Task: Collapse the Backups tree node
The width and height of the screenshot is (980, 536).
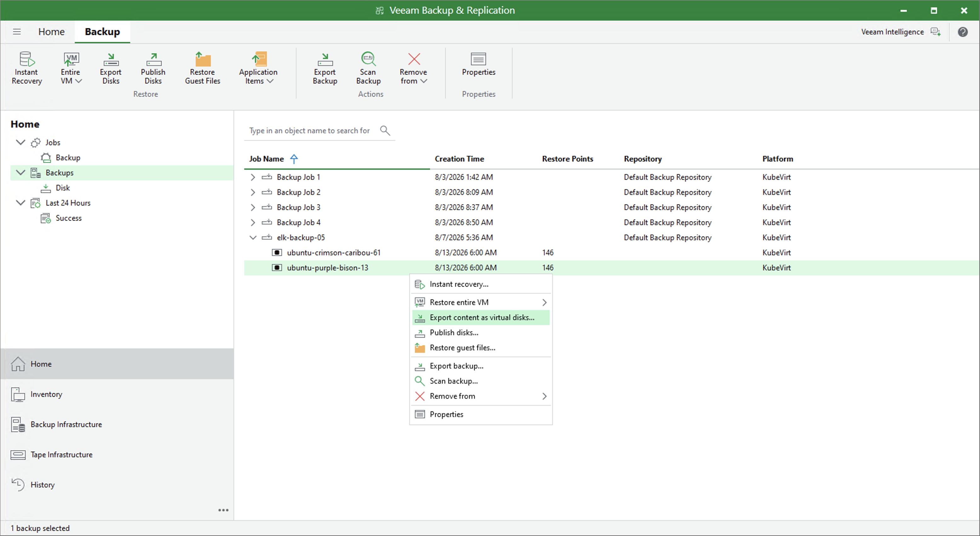Action: pyautogui.click(x=20, y=172)
